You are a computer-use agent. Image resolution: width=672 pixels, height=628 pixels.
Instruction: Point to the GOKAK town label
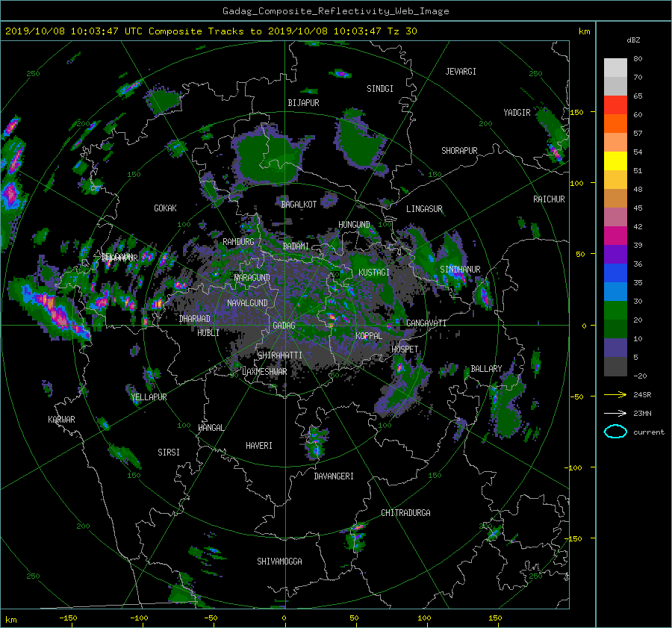(x=165, y=208)
